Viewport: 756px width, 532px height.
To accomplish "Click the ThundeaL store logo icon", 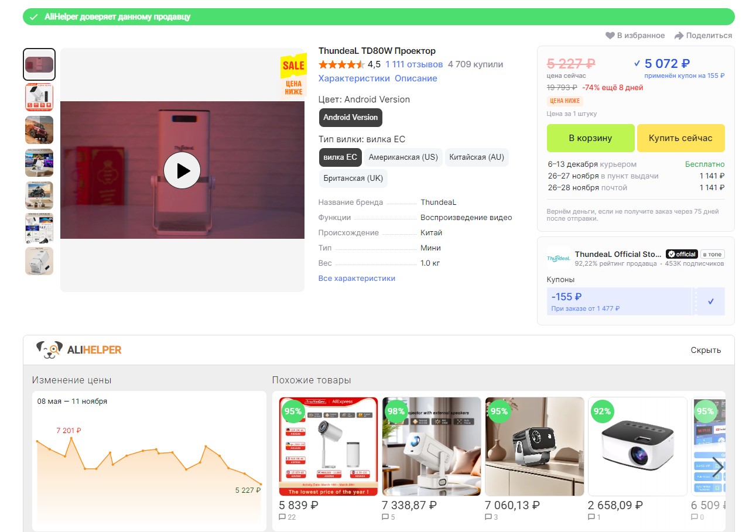I will click(x=558, y=258).
